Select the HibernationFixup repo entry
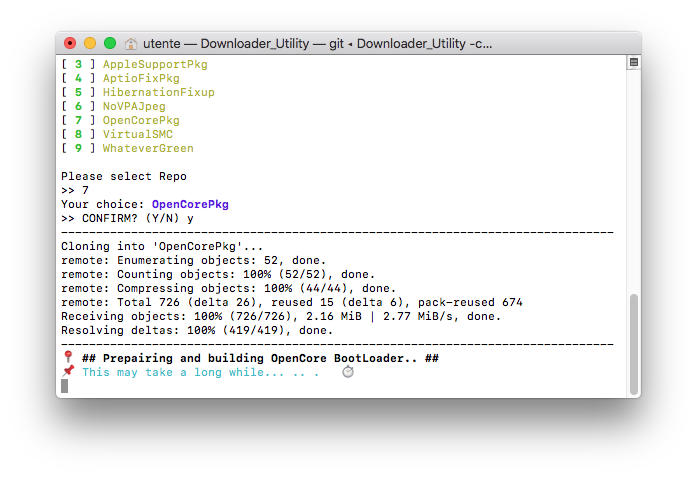 pyautogui.click(x=159, y=92)
